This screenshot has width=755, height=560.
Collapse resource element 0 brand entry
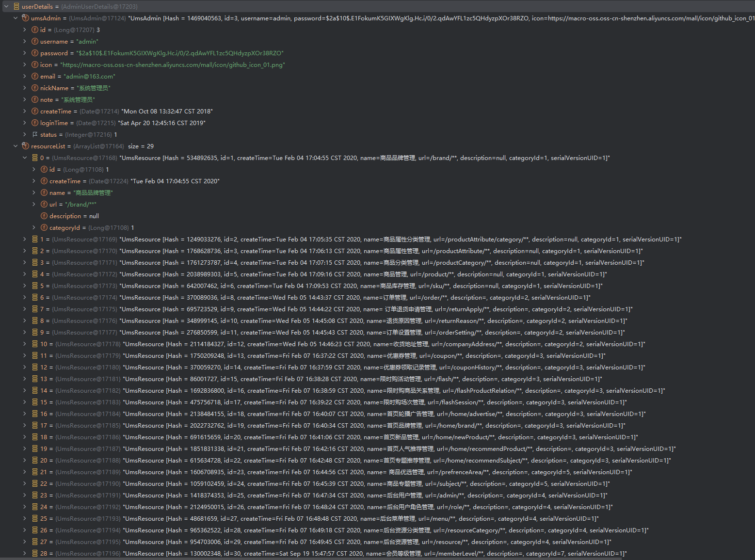[x=25, y=158]
